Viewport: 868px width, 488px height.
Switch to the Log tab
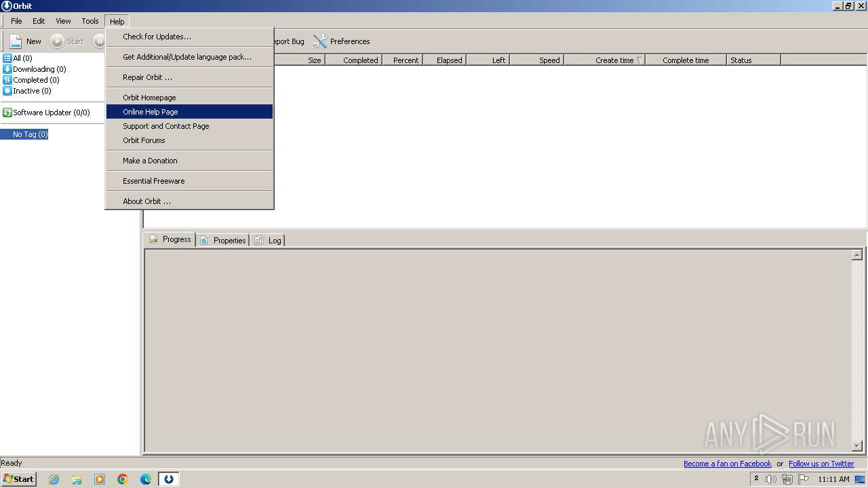(x=268, y=240)
